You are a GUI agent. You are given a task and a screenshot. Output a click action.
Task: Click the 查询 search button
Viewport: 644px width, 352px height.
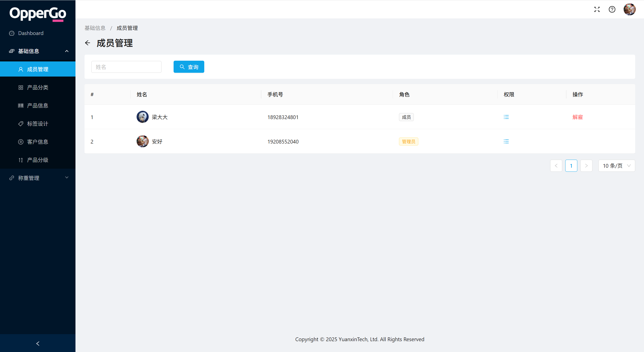189,67
